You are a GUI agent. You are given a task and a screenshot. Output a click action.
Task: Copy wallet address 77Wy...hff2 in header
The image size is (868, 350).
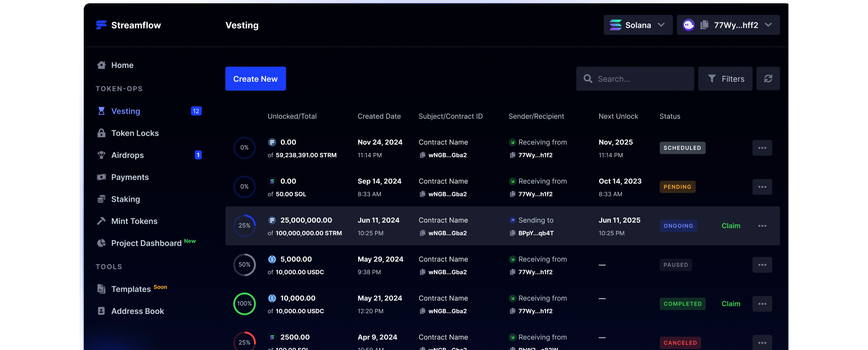coord(704,25)
